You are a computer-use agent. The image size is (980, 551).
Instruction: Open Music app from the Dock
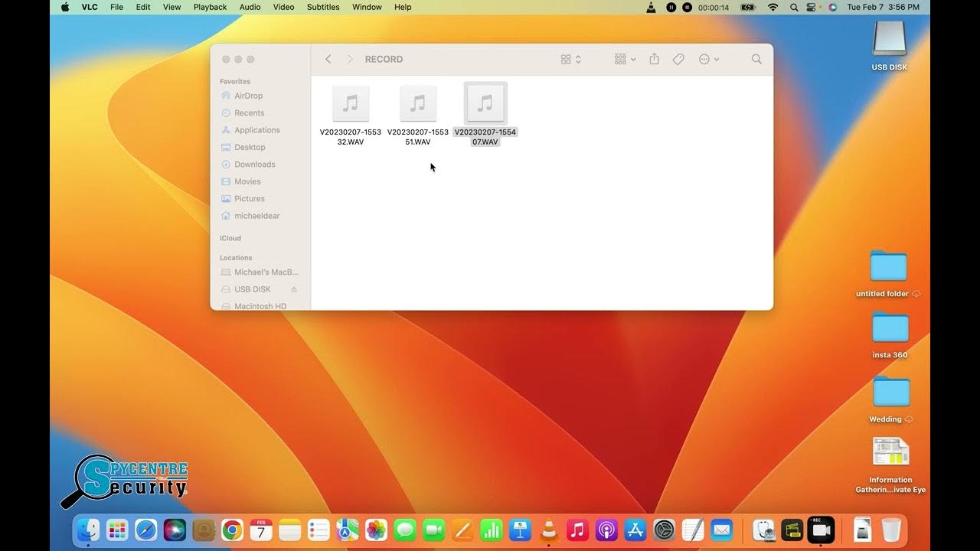tap(577, 530)
